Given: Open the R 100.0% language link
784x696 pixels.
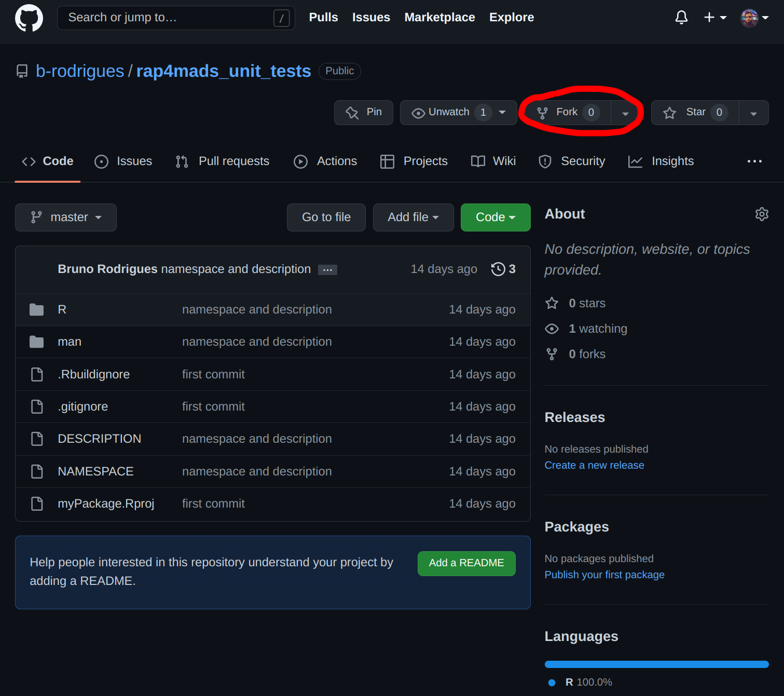Looking at the screenshot, I should (581, 682).
